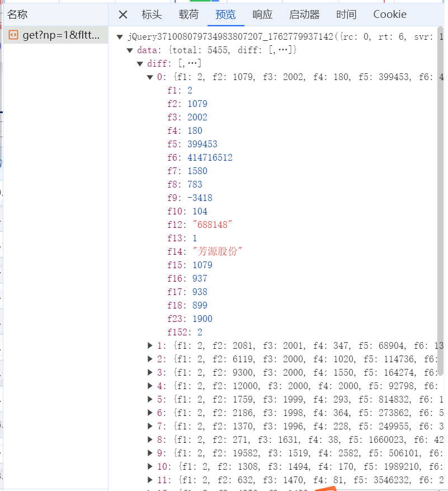Screen dimensions: 448x491
Task: Expand array item 8
Action: (x=150, y=440)
